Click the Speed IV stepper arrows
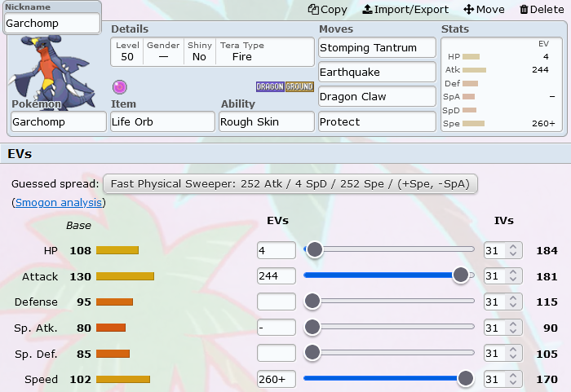The height and width of the screenshot is (392, 571). coord(513,379)
